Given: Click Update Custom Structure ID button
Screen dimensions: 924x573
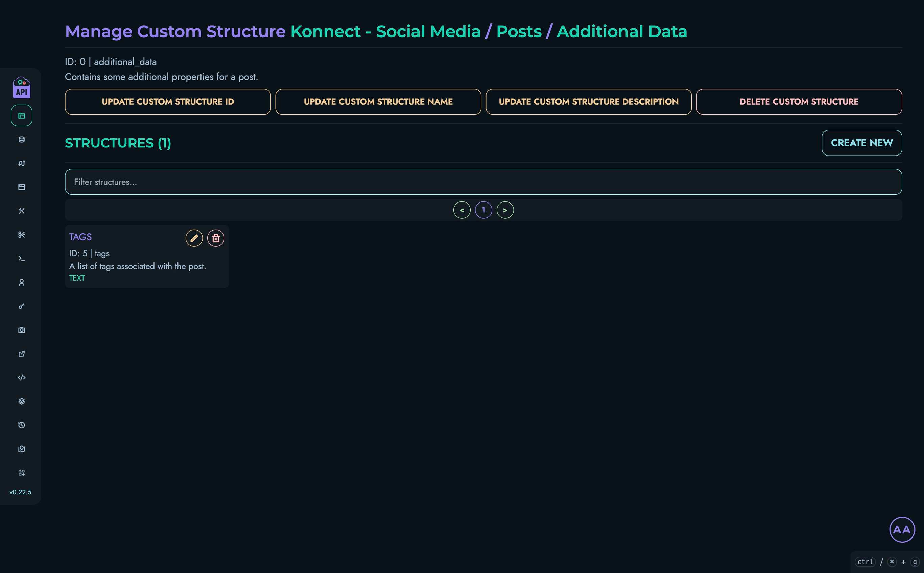Looking at the screenshot, I should 168,101.
